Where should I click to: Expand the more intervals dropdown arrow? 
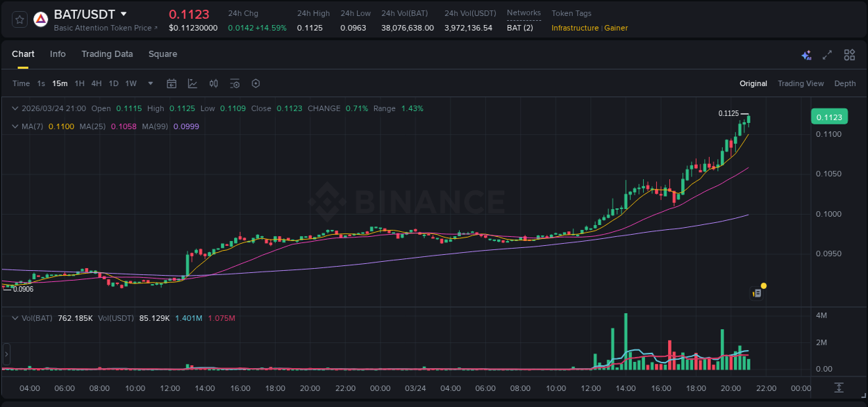point(150,83)
